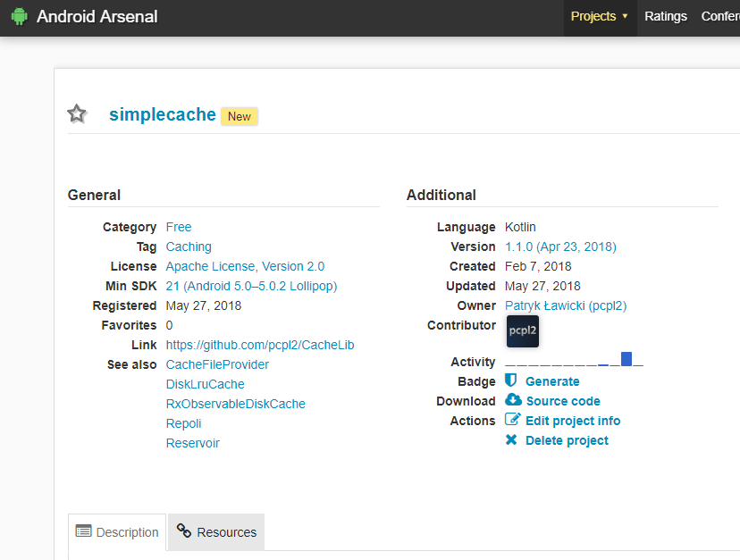
Task: Toggle the favorite star for simplecache
Action: pos(78,113)
